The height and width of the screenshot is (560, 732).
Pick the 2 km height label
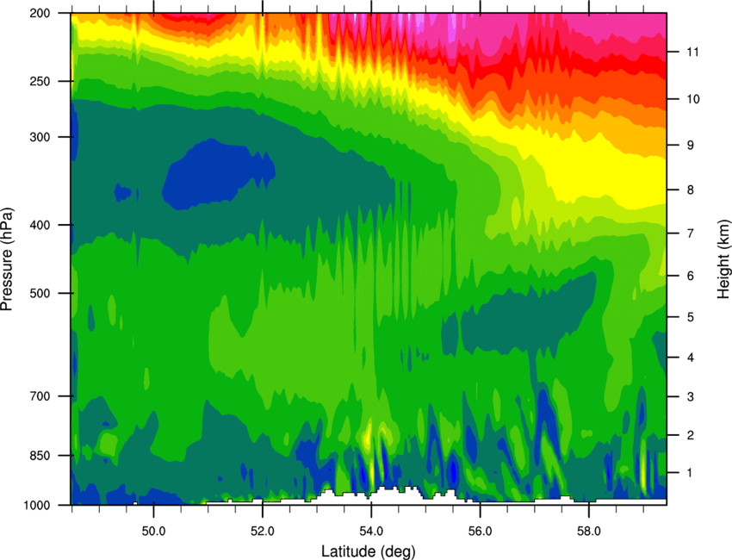click(691, 435)
